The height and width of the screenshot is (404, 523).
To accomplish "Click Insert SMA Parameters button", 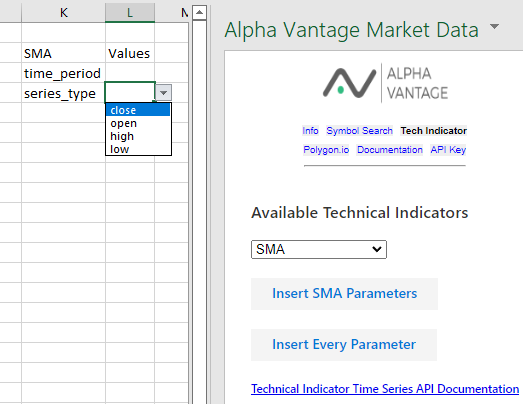I will 344,294.
